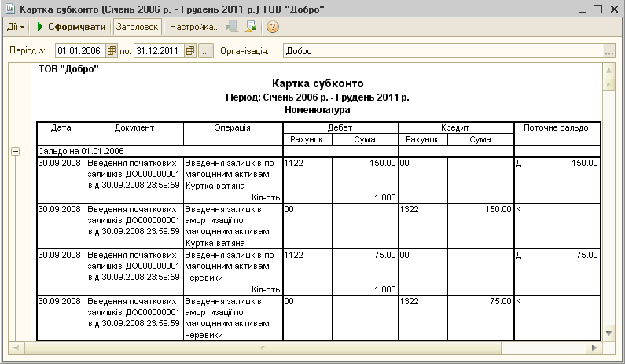Maximize the Картка субконто window
Viewport: 625px width, 364px height.
pyautogui.click(x=598, y=9)
